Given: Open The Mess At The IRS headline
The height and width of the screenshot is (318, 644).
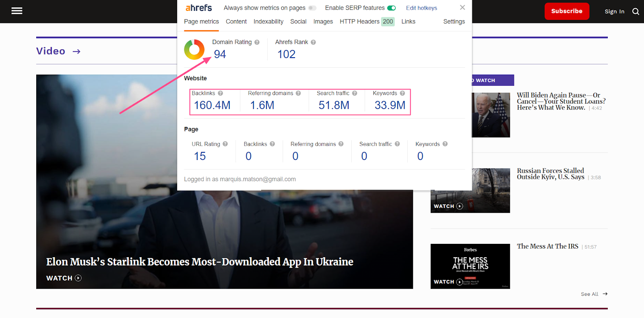Looking at the screenshot, I should (x=547, y=246).
